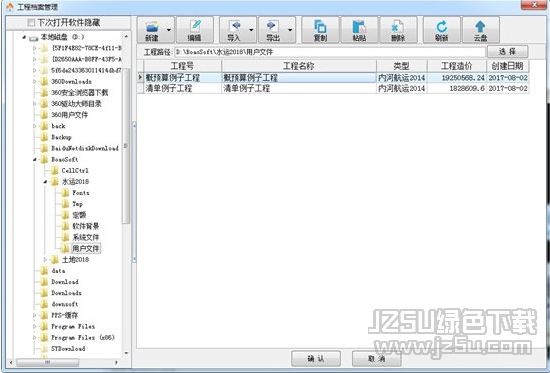This screenshot has height=373, width=550.
Task: Click the 新建 (New) toolbar icon
Action: coord(152,30)
